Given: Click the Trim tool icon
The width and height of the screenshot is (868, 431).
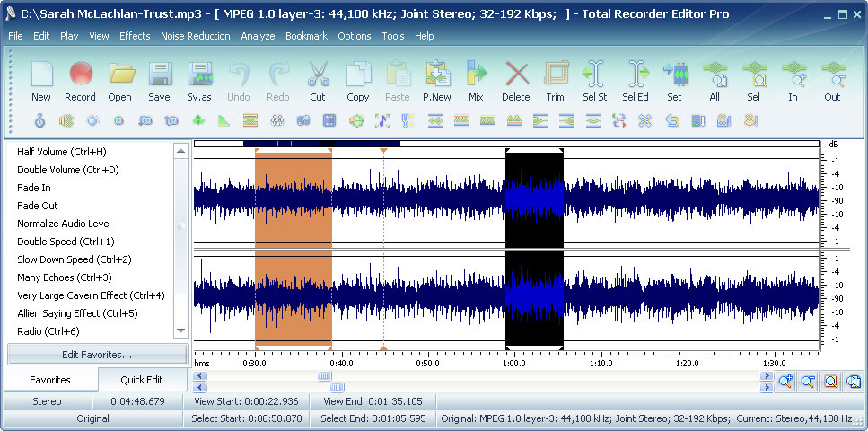Looking at the screenshot, I should [x=556, y=74].
